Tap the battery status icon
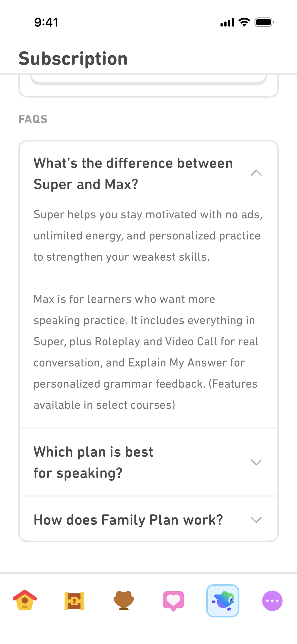The width and height of the screenshot is (297, 644). (x=264, y=22)
